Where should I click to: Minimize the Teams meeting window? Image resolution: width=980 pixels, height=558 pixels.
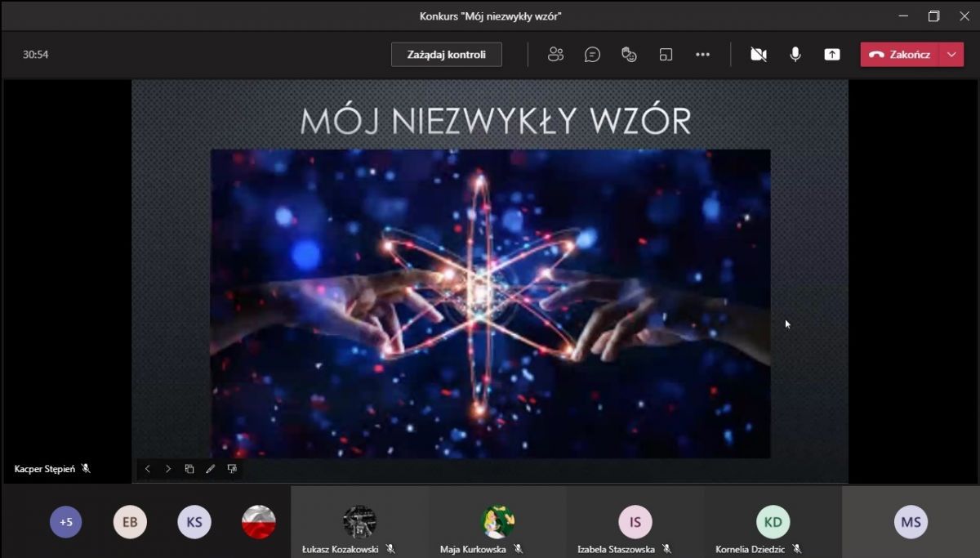(903, 16)
